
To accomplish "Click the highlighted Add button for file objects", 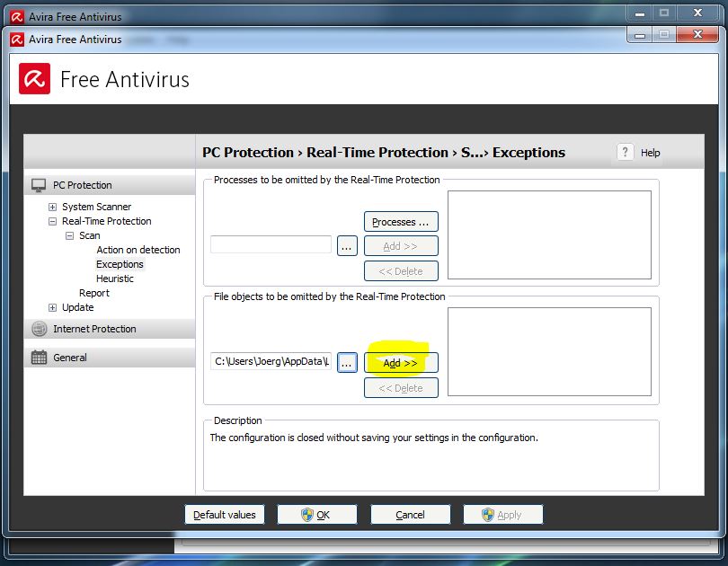I will click(x=400, y=363).
